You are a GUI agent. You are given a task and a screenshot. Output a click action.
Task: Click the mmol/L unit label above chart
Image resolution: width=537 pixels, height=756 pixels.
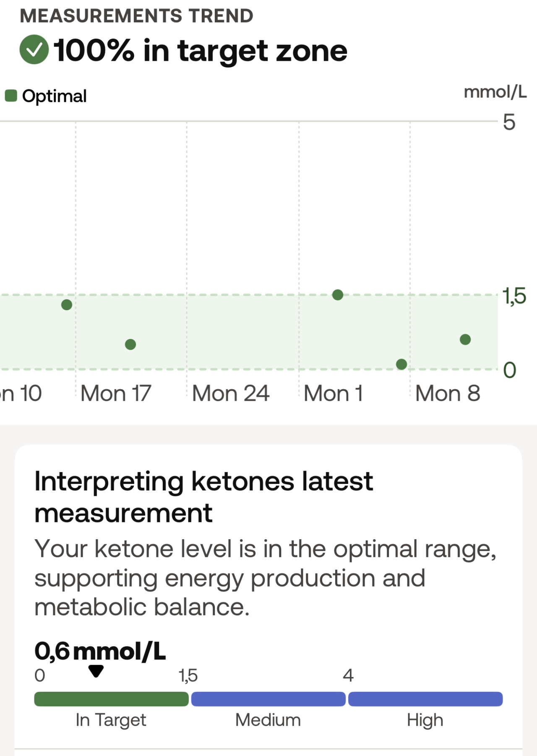[x=495, y=92]
